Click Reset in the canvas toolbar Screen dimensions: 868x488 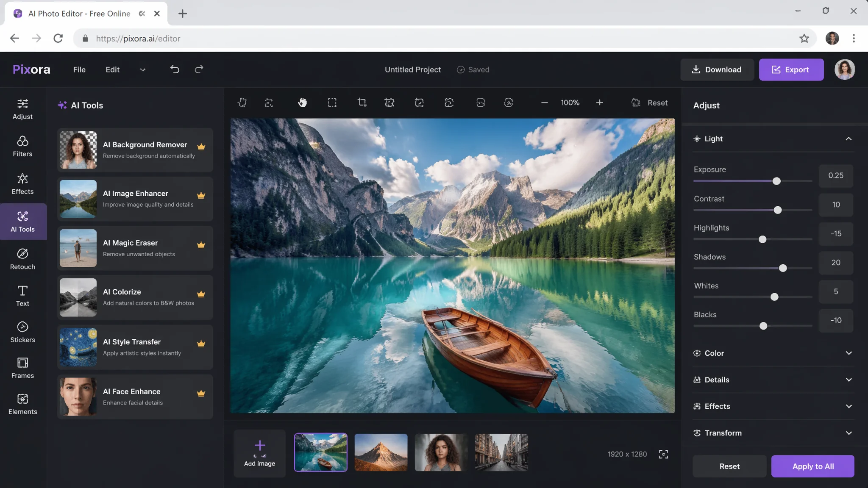pyautogui.click(x=649, y=103)
